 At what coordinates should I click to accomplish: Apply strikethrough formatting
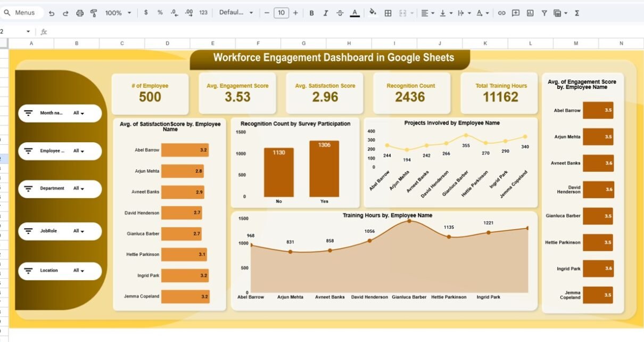click(340, 13)
